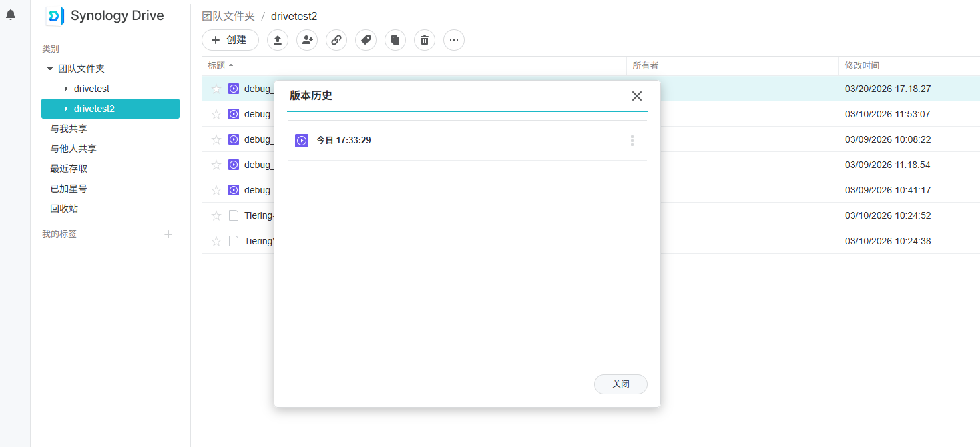Add a new label with plus icon
The height and width of the screenshot is (447, 980).
click(168, 234)
